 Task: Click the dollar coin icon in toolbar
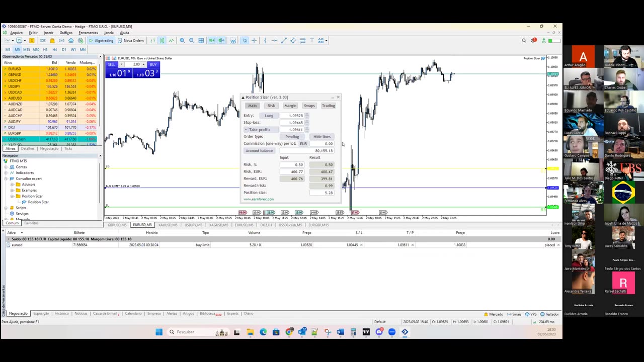(32, 40)
